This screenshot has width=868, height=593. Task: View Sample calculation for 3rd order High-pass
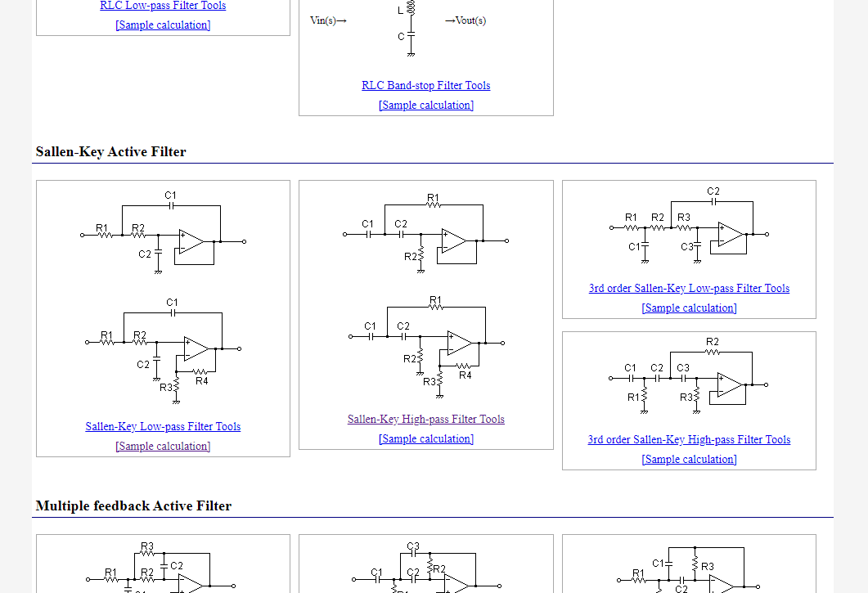tap(689, 460)
